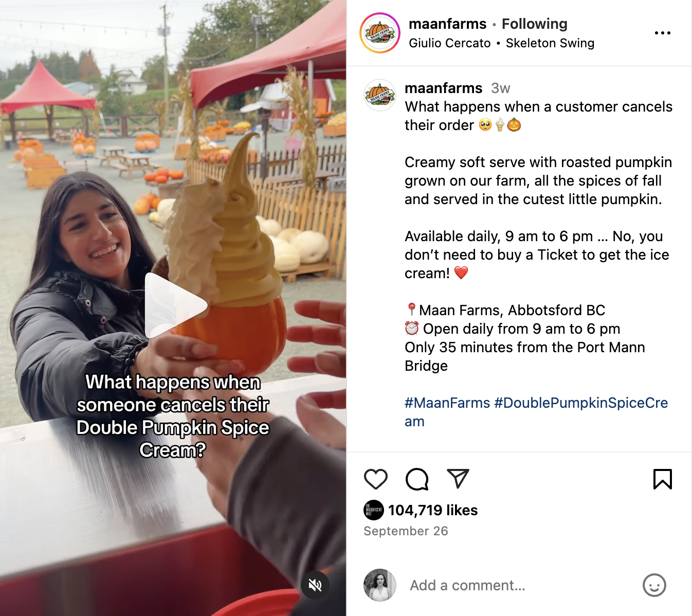Viewport: 692px width, 616px height.
Task: Open emoji picker smiley icon
Action: click(x=654, y=585)
